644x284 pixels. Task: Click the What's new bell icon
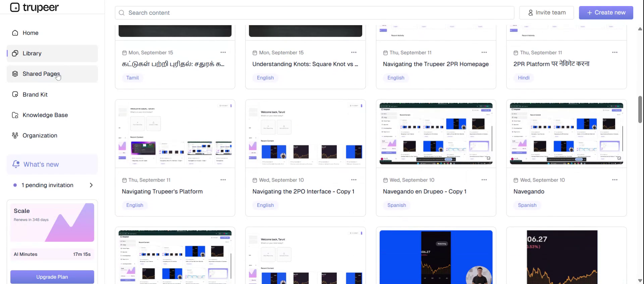[x=16, y=164]
